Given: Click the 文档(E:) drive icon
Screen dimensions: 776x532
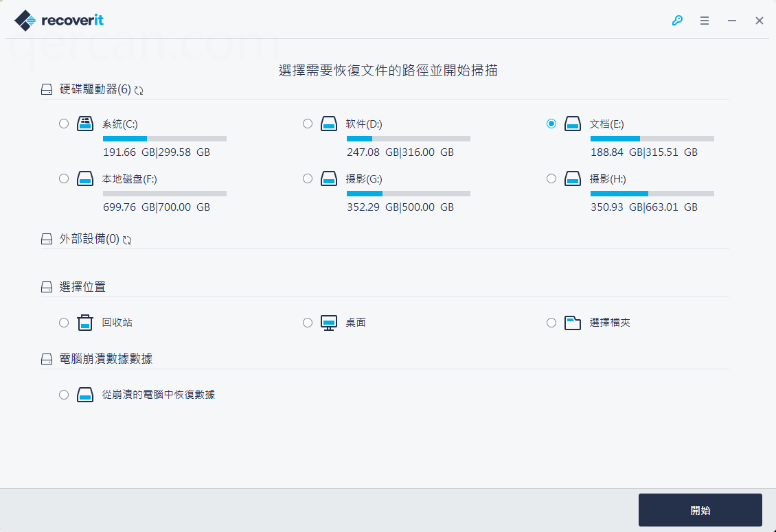Looking at the screenshot, I should click(573, 124).
